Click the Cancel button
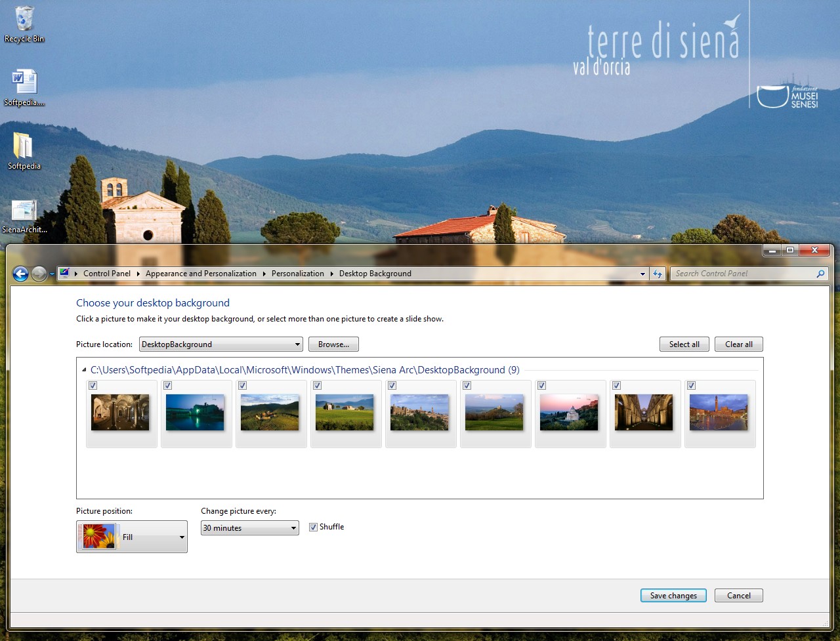 point(739,596)
